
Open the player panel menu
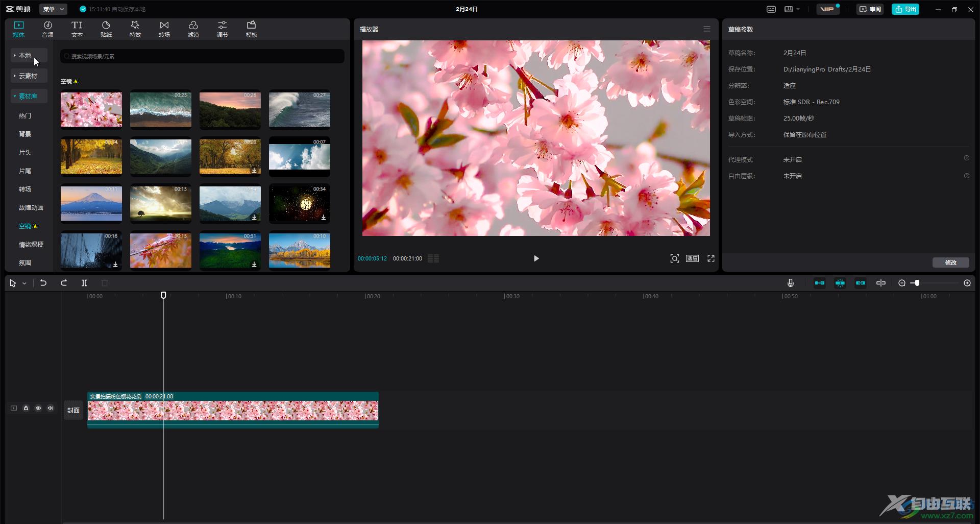(x=707, y=29)
